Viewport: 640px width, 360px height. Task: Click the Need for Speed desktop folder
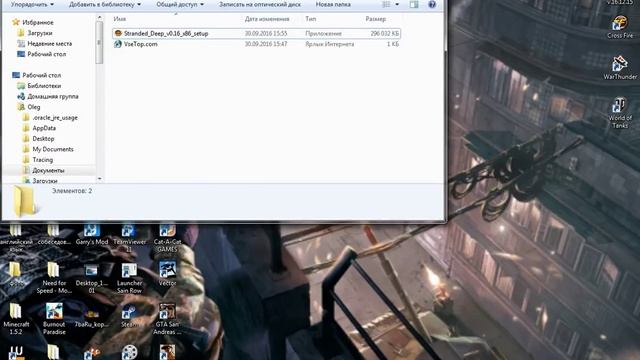pos(54,278)
